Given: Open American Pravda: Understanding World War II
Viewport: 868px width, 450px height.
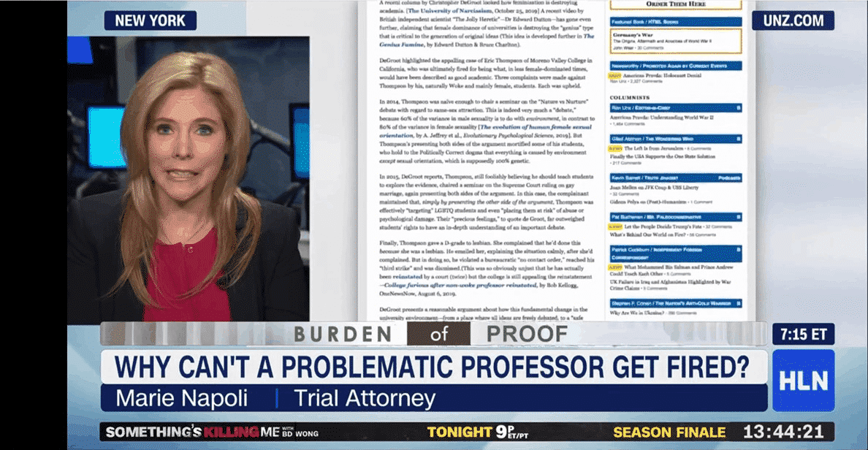Looking at the screenshot, I should tap(662, 117).
